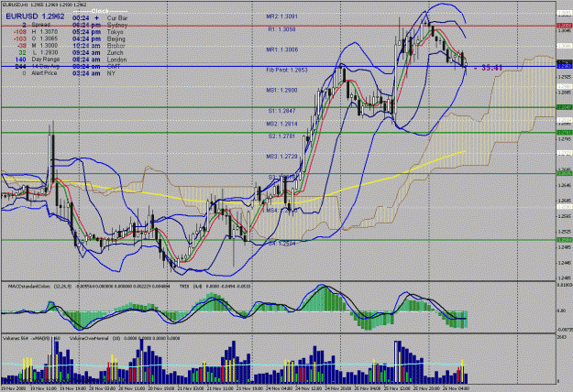Screen dimensions: 573x392
Task: Click the Zurich clock entry
Action: [x=99, y=52]
